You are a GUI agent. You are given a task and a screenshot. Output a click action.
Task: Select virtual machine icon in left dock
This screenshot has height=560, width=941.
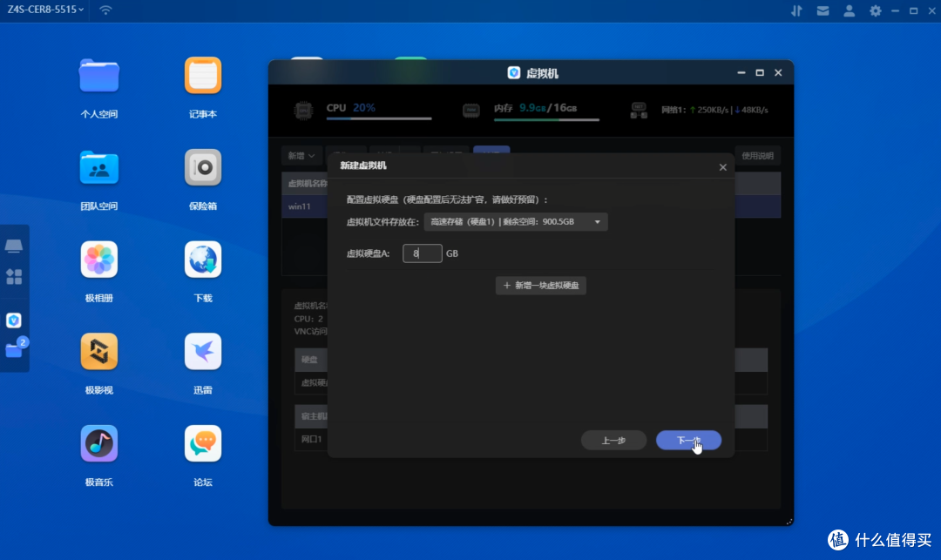coord(14,320)
